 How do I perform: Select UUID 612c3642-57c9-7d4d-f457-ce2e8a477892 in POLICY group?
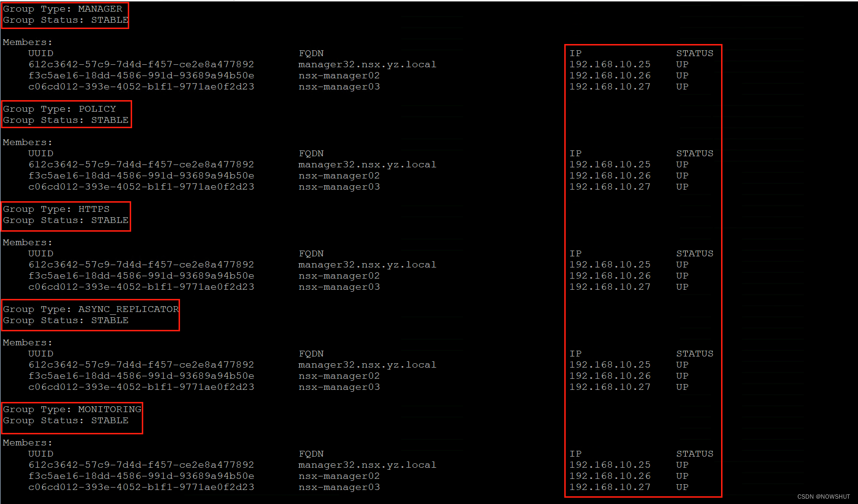click(141, 164)
